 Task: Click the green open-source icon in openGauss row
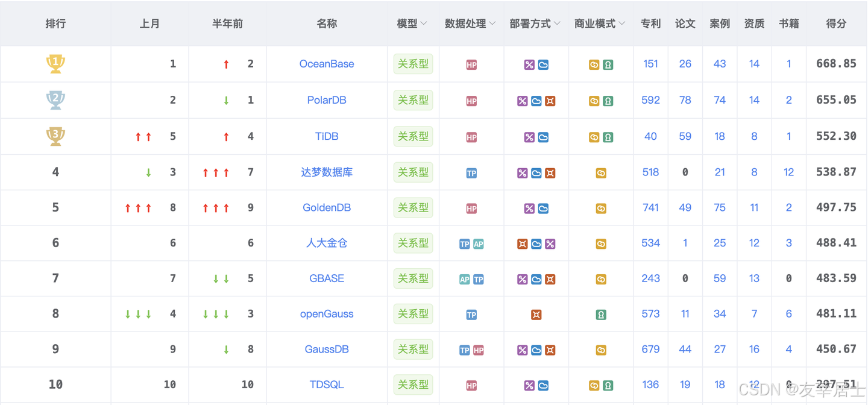(601, 315)
